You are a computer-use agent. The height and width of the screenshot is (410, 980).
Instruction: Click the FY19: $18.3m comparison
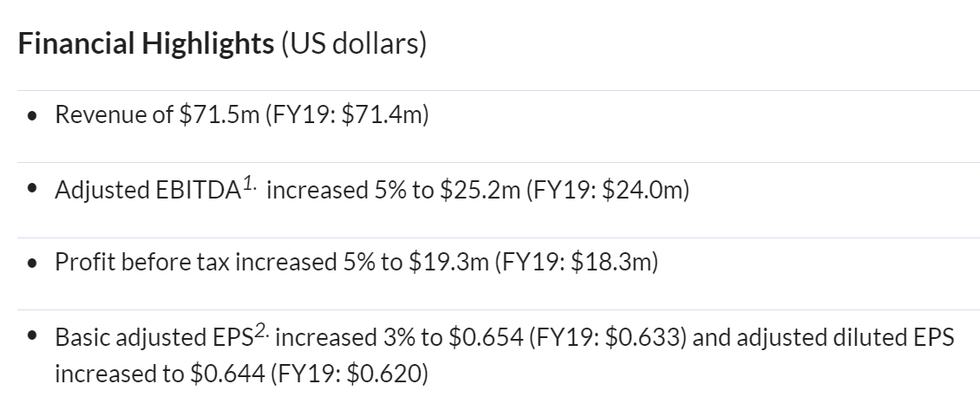pos(576,262)
